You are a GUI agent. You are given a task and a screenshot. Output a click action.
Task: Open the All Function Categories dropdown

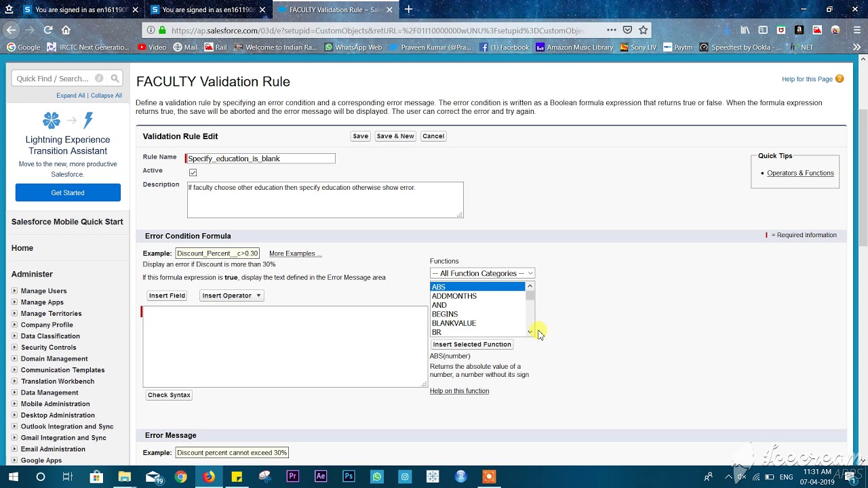tap(482, 273)
